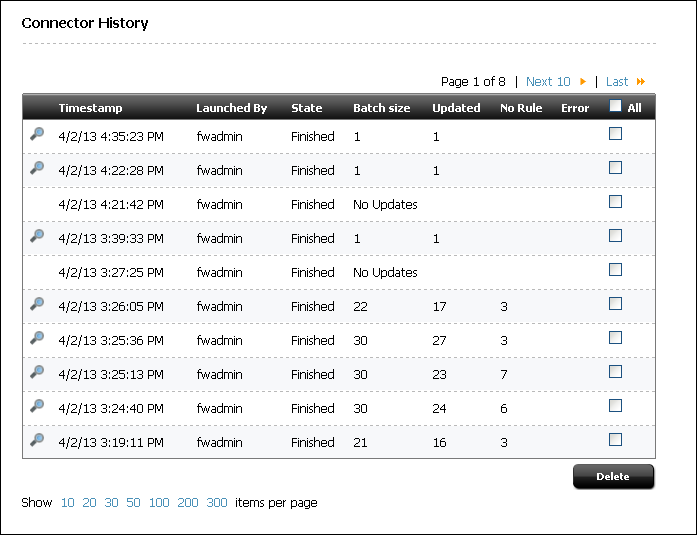Viewport: 697px width, 535px height.
Task: Click updated value 16 in 3:19:11 row
Action: click(x=440, y=443)
